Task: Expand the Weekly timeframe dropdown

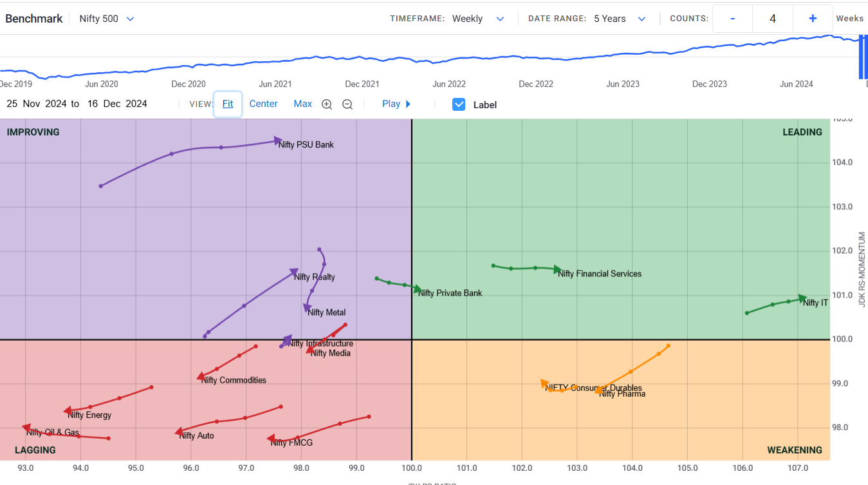Action: pos(478,19)
